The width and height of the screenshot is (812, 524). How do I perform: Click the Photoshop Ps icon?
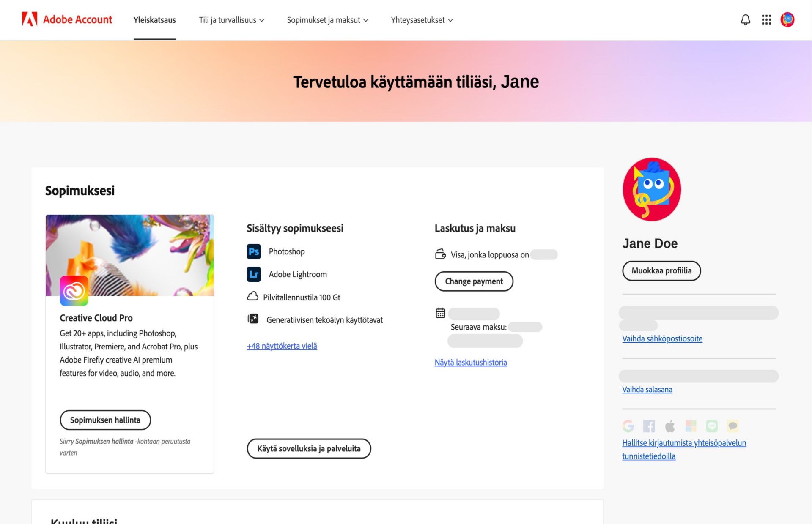tap(254, 251)
